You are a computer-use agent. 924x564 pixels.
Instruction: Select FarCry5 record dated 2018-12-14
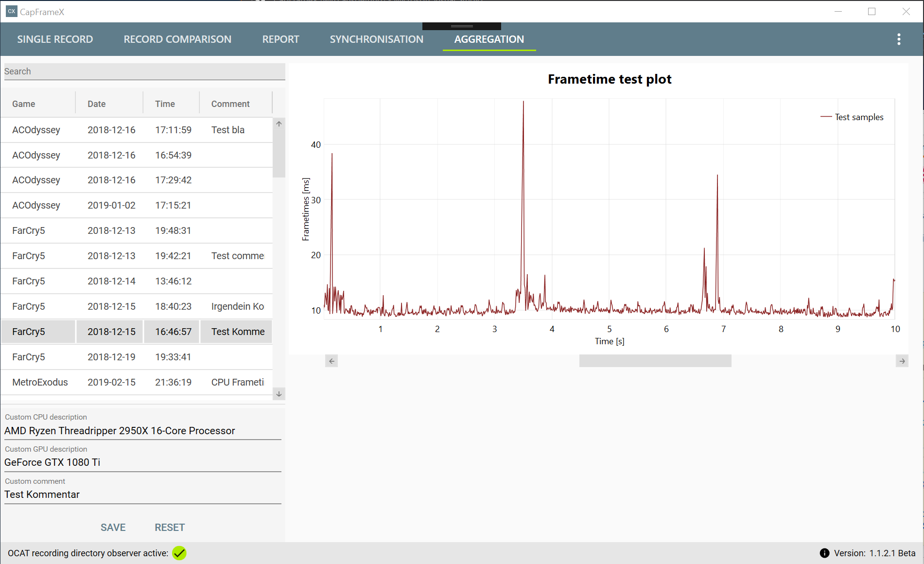coord(137,281)
